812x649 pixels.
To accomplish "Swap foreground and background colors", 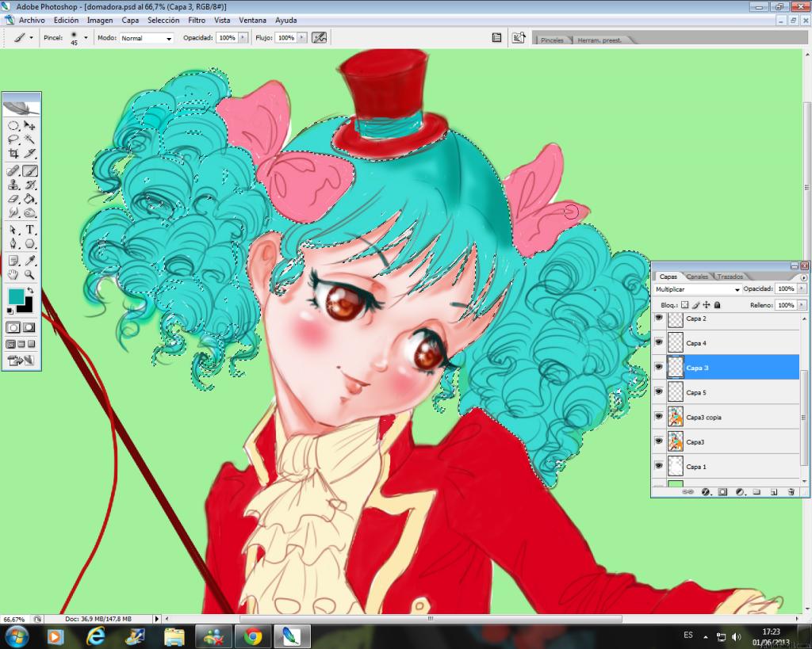I will (31, 290).
